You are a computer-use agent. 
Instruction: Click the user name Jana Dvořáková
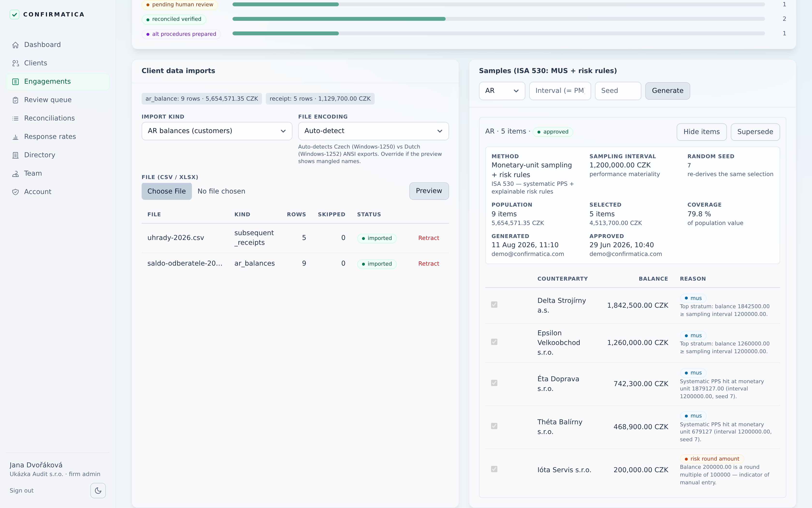36,465
